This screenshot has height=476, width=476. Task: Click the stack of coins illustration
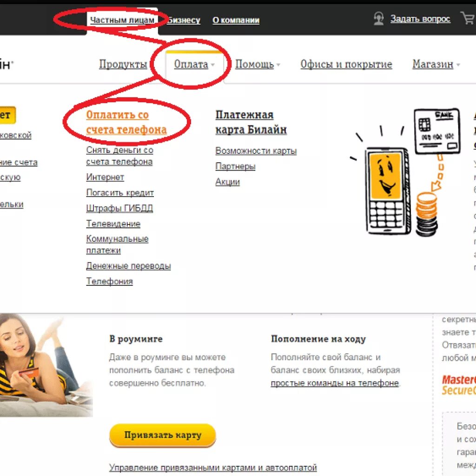(427, 214)
